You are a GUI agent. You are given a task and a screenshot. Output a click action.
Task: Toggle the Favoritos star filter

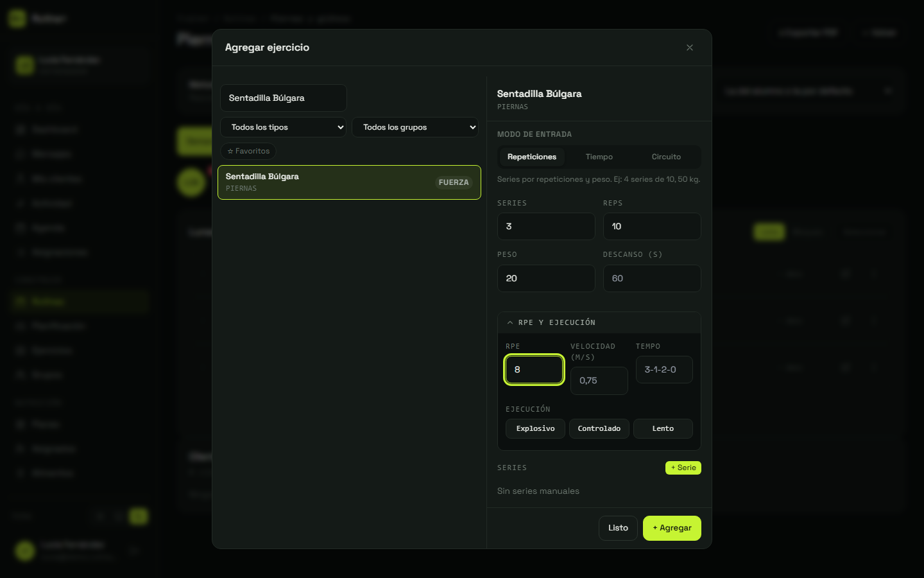pyautogui.click(x=248, y=151)
